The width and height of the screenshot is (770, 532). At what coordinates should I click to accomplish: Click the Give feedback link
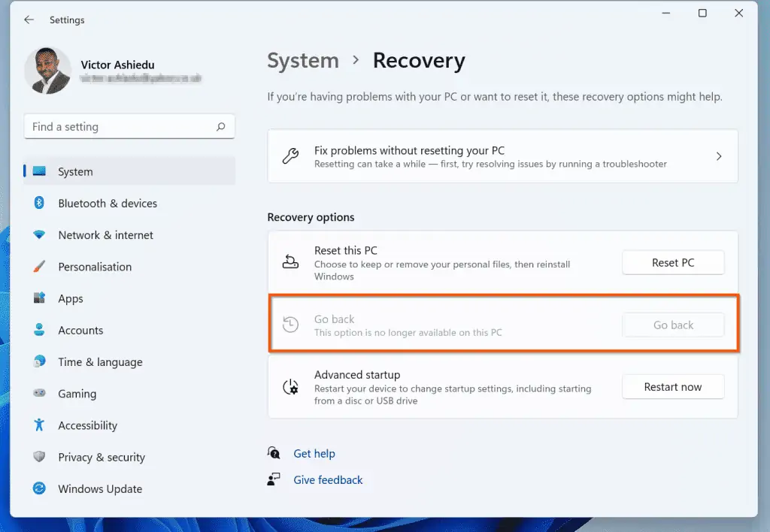(x=328, y=479)
